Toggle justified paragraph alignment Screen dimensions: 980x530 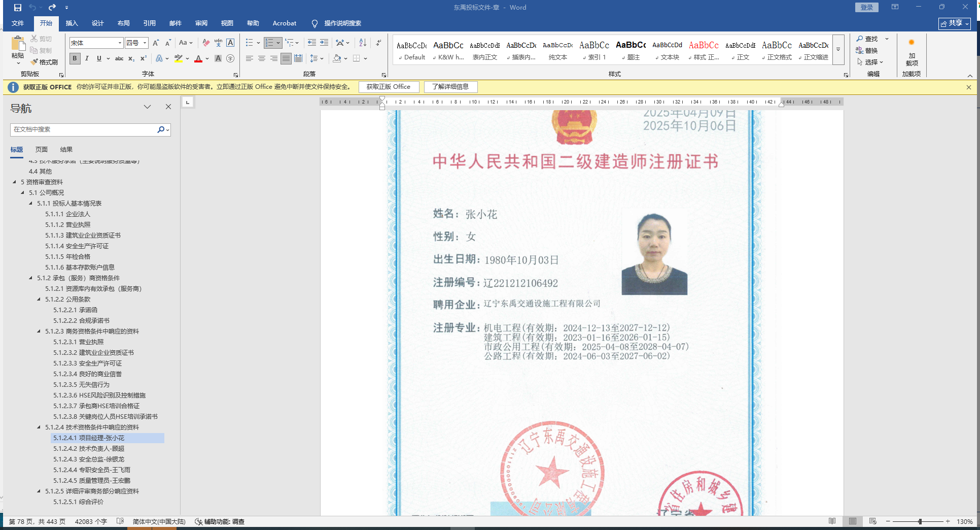(286, 58)
